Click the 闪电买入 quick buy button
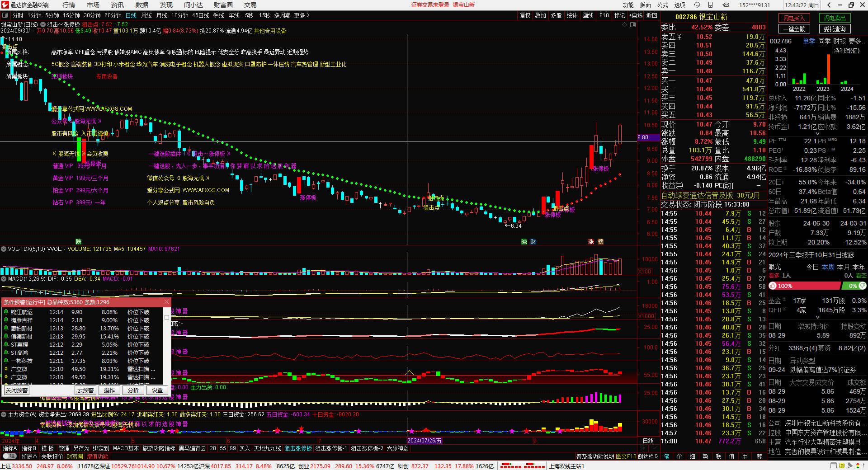868x470 pixels. click(x=794, y=18)
